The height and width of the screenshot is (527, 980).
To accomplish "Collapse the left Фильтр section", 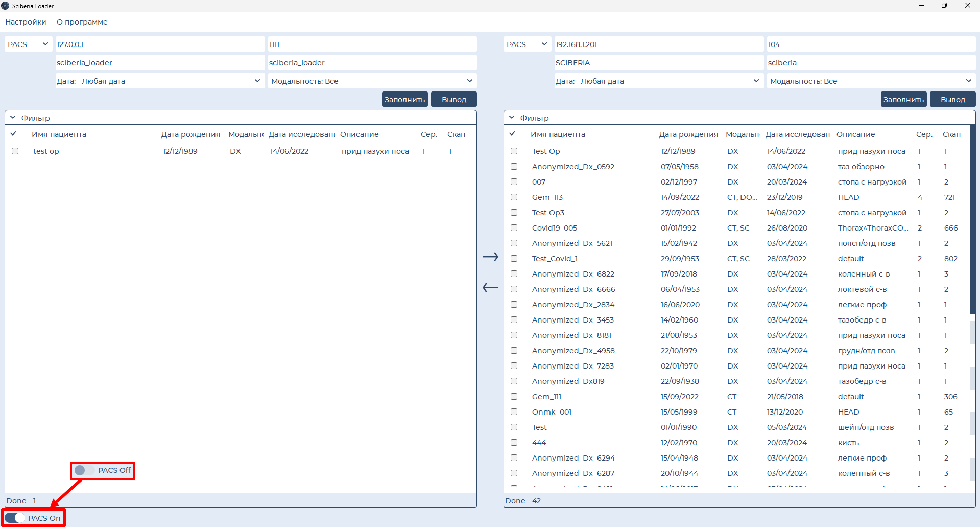I will pyautogui.click(x=13, y=118).
